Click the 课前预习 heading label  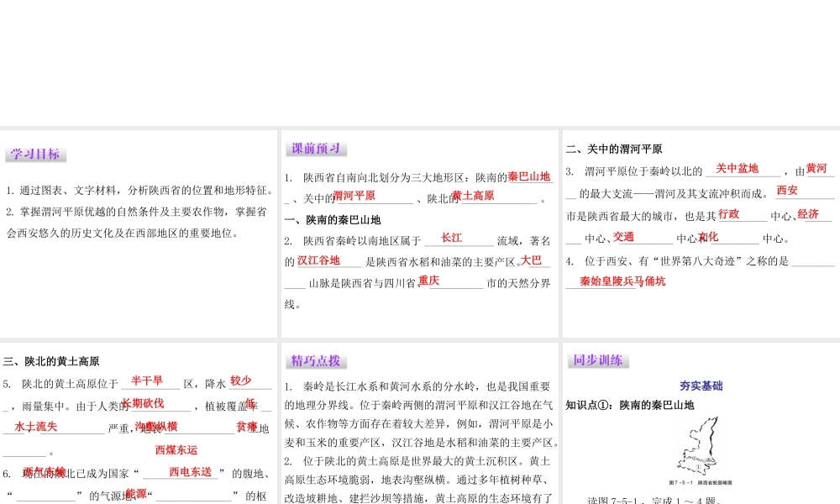coord(316,149)
